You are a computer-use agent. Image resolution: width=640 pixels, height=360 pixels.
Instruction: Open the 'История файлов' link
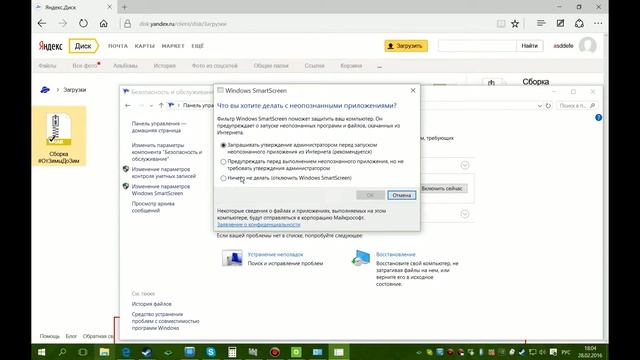click(151, 304)
